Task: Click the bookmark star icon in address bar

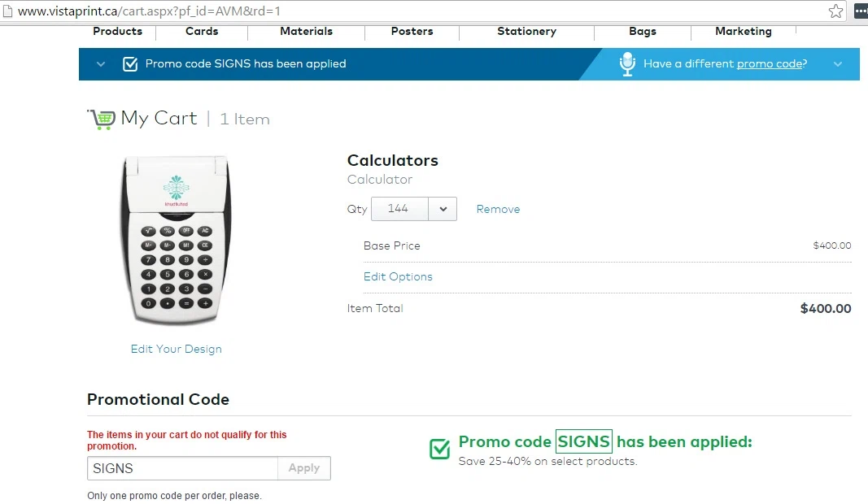Action: [x=835, y=11]
